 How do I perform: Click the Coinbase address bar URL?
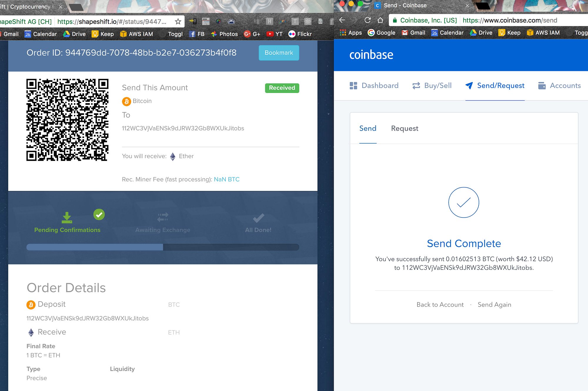coord(510,20)
